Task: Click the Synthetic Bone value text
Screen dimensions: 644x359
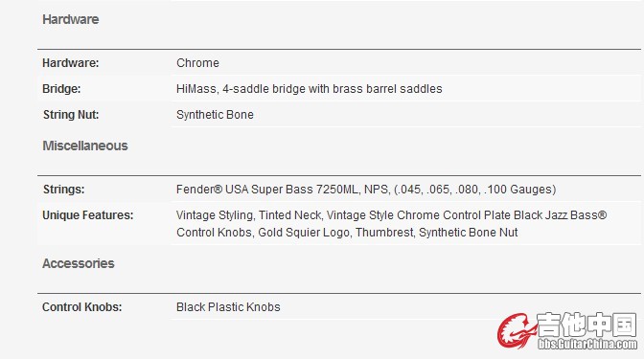Action: click(x=215, y=115)
